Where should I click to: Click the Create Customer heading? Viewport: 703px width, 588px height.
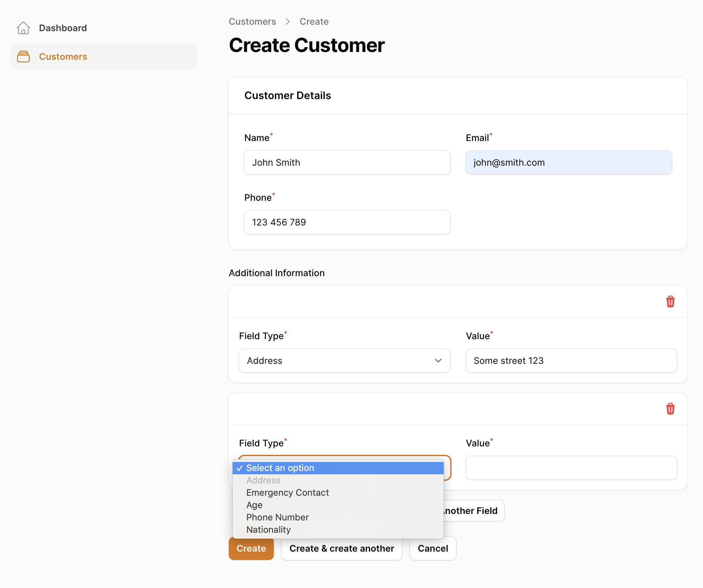(x=307, y=45)
